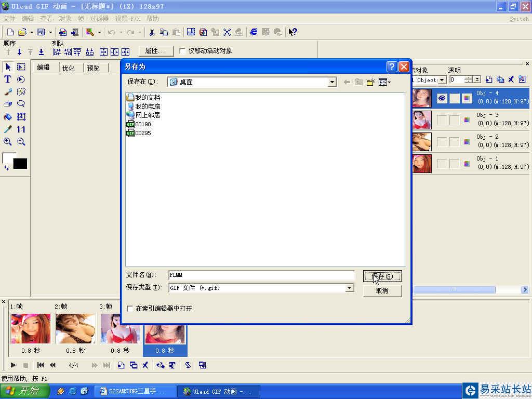Open the 帮助 menu
The image size is (532, 399).
[x=152, y=19]
